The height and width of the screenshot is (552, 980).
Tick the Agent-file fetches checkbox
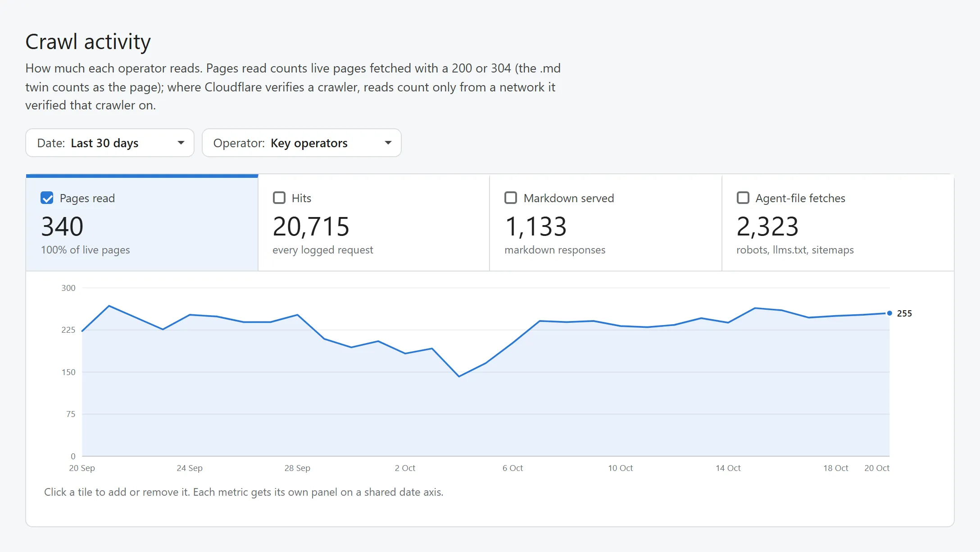743,198
